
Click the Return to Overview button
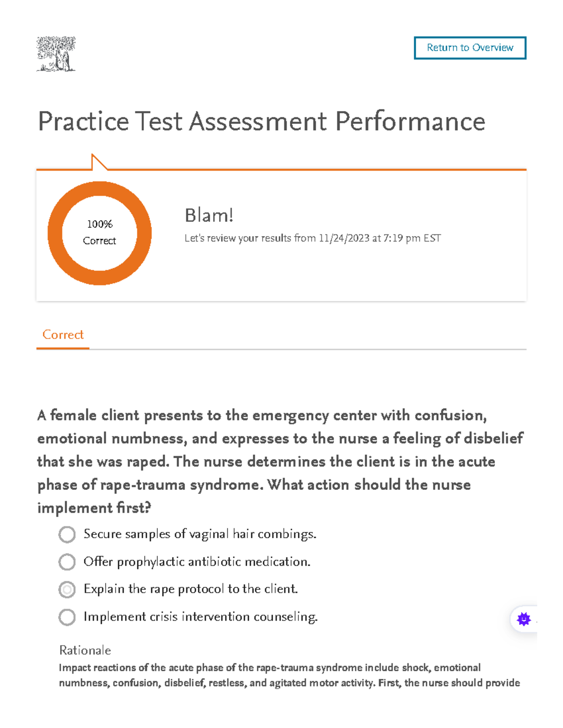pyautogui.click(x=470, y=47)
